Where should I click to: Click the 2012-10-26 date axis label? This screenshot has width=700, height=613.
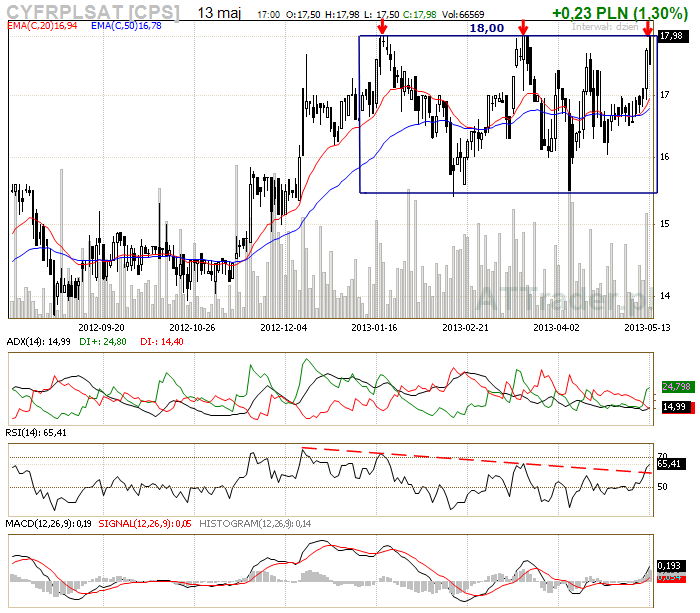(192, 328)
